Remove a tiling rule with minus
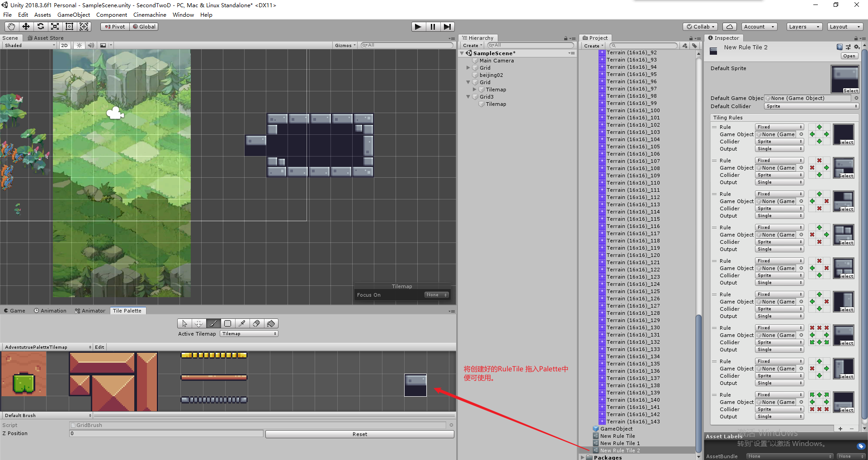This screenshot has height=460, width=868. click(x=852, y=429)
